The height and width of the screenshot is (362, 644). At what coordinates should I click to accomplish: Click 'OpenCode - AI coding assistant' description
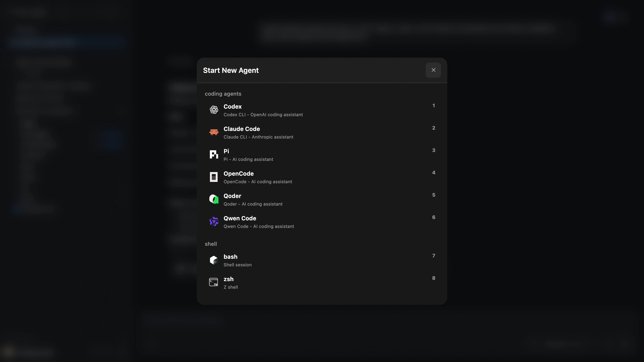pyautogui.click(x=258, y=182)
